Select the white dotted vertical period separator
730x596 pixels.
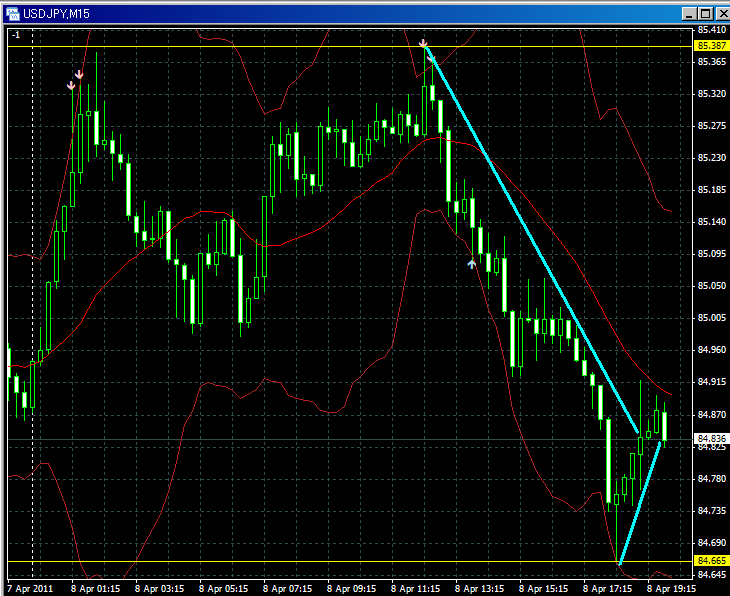pyautogui.click(x=33, y=300)
